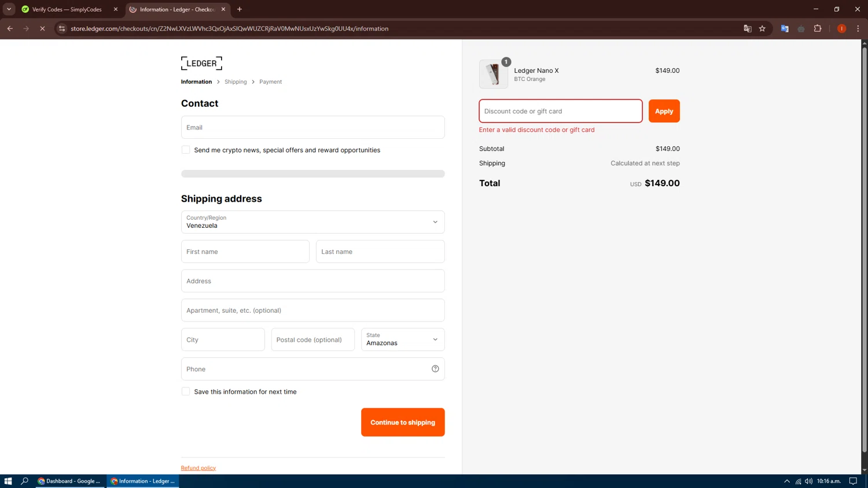Click the page vertical scrollbar
This screenshot has width=868, height=488.
(865, 249)
